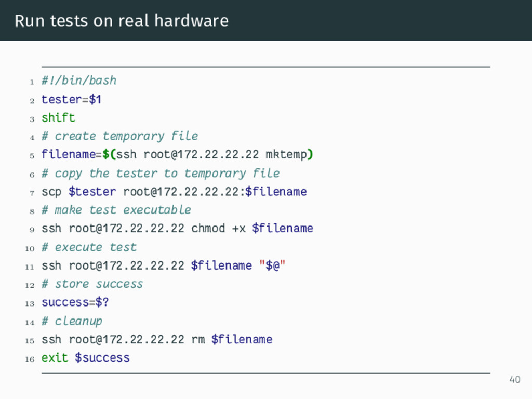Click the 'chmod +x $filename' line

177,229
